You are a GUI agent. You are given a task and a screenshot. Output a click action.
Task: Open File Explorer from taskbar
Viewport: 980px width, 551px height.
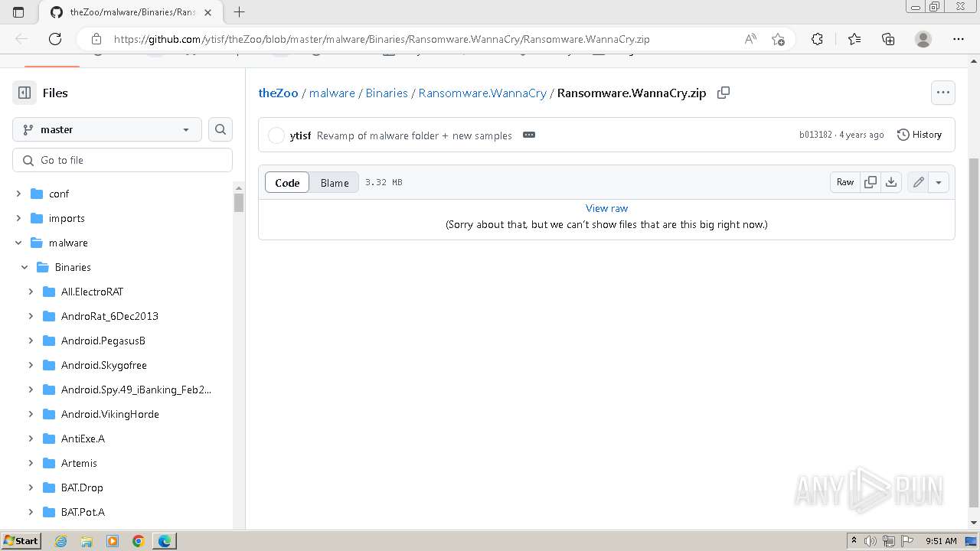(87, 541)
